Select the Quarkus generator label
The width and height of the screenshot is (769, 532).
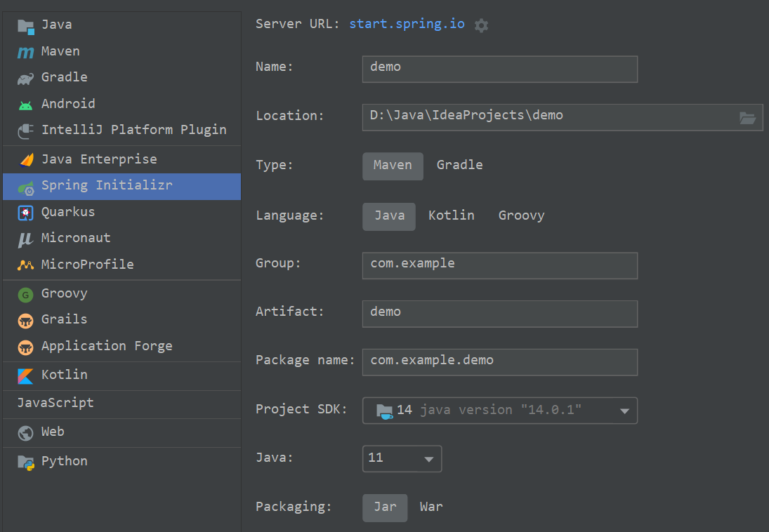(68, 212)
